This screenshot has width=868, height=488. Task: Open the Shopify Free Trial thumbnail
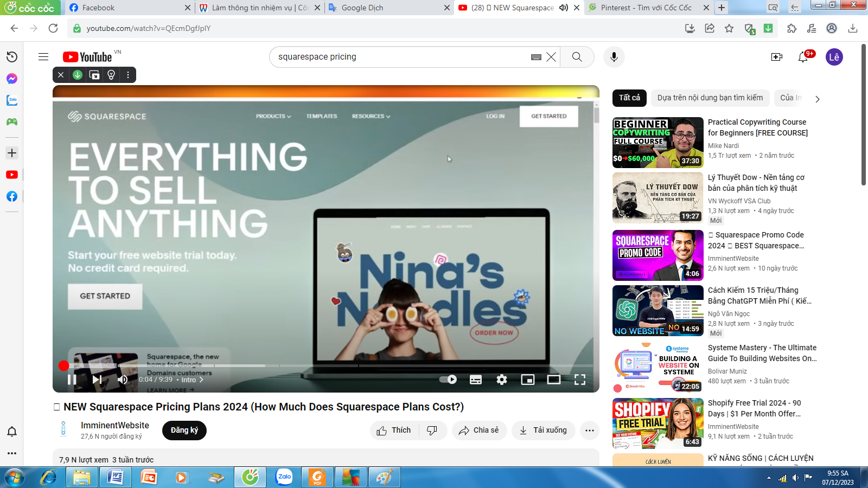[658, 423]
